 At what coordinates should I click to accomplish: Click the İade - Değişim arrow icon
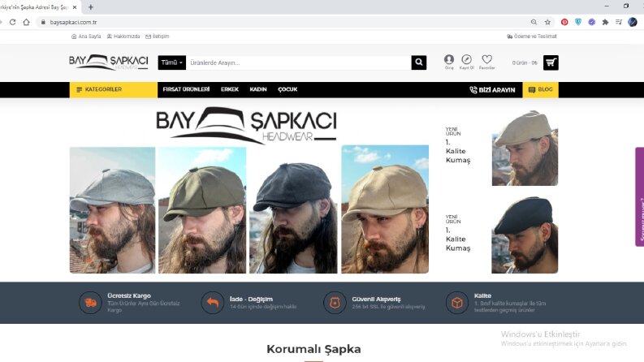212,303
